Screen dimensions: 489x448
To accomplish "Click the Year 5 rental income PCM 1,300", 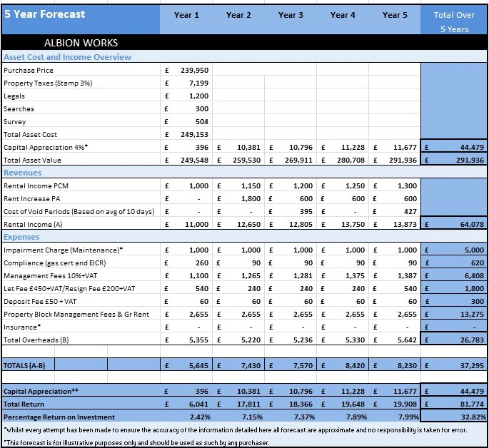I will coord(408,186).
